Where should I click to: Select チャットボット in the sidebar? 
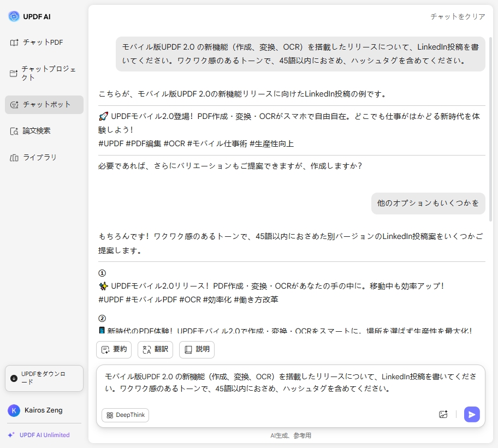(x=44, y=105)
